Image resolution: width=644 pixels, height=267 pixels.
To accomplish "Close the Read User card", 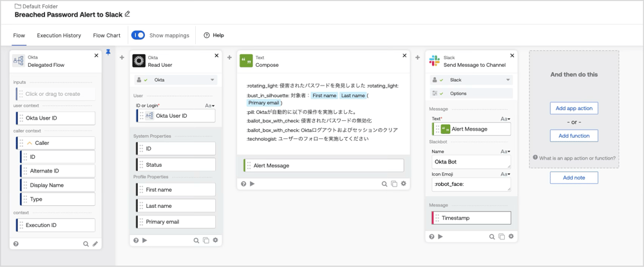I will [x=216, y=55].
